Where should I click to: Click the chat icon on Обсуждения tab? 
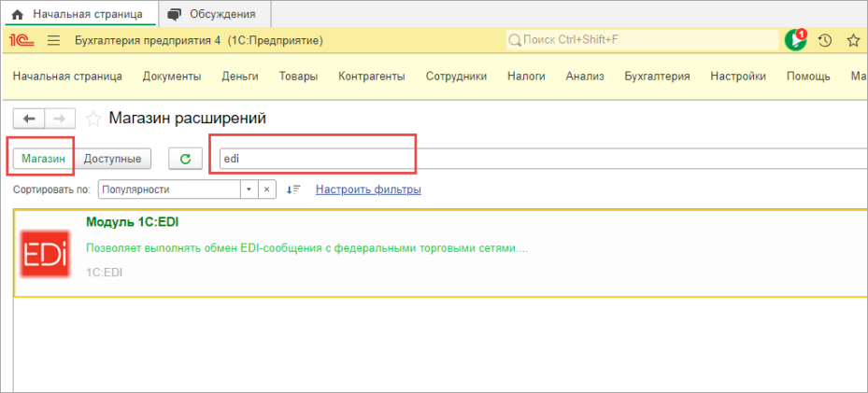[175, 14]
